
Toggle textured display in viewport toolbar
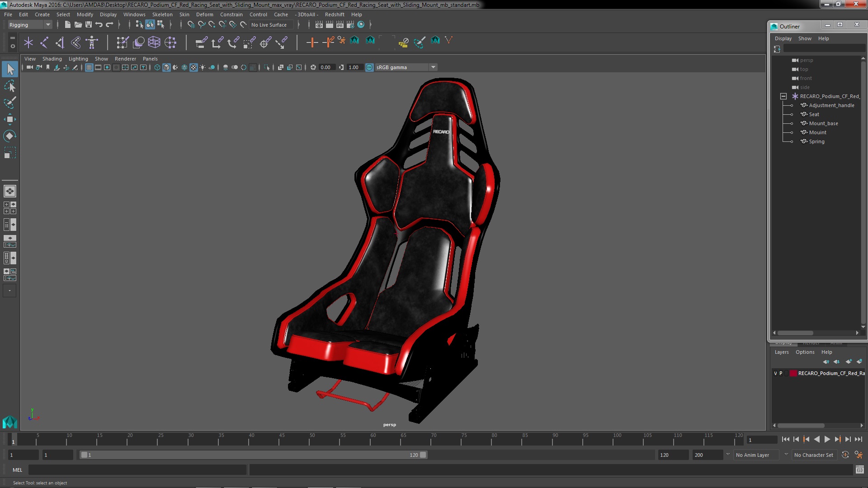(193, 67)
